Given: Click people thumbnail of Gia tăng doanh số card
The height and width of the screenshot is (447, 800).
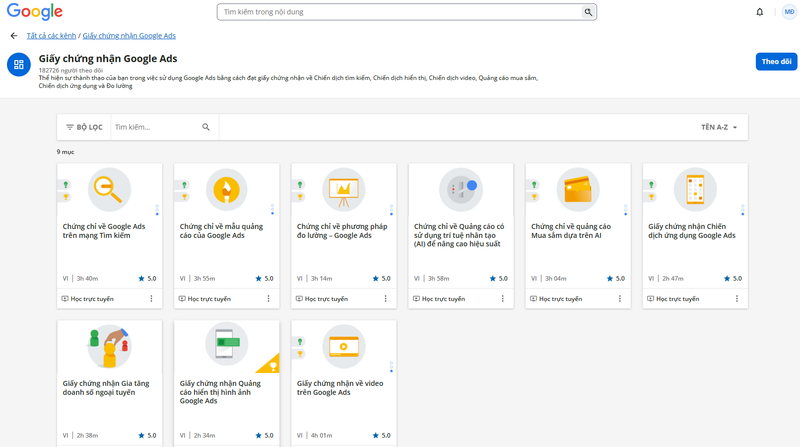Looking at the screenshot, I should click(109, 346).
